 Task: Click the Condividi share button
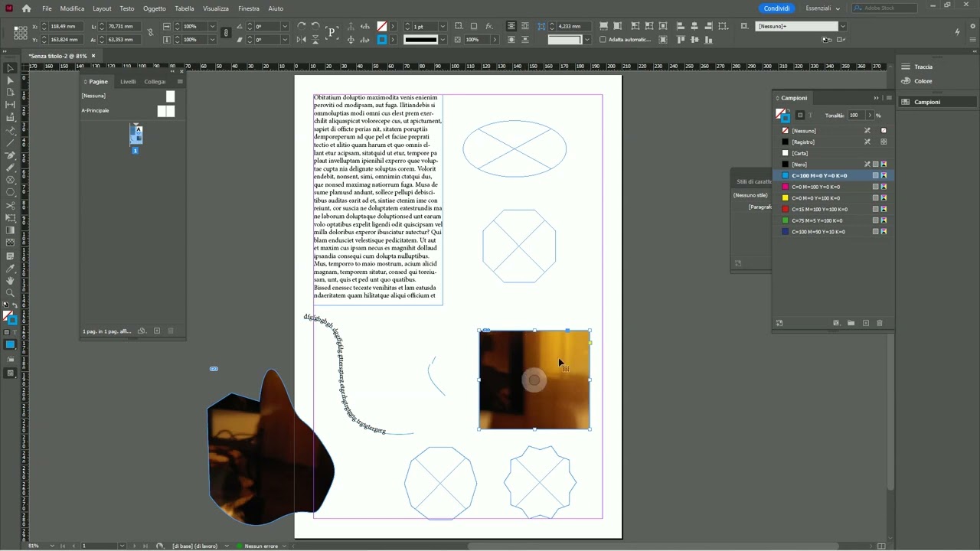point(776,8)
